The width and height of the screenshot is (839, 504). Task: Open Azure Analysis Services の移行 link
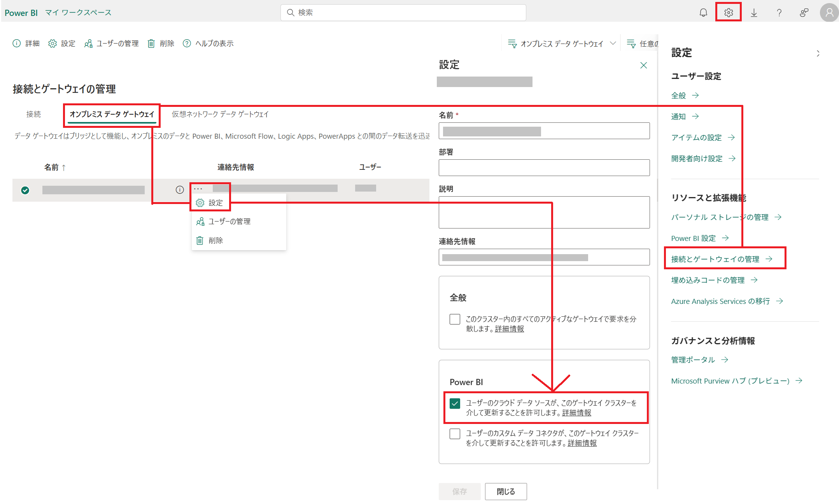pos(727,301)
